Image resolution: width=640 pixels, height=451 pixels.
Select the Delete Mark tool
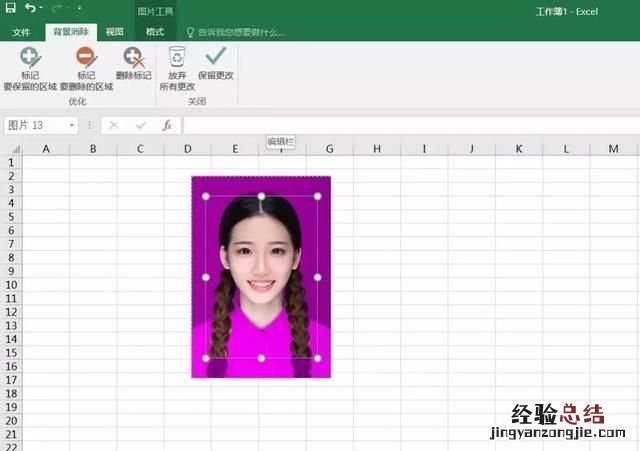[133, 58]
